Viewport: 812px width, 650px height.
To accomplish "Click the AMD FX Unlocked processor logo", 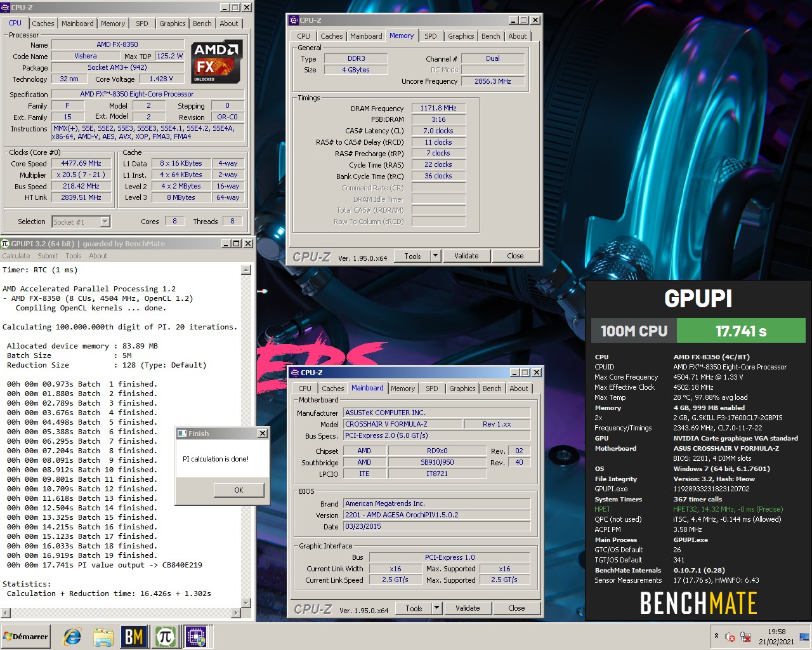I will click(x=217, y=62).
